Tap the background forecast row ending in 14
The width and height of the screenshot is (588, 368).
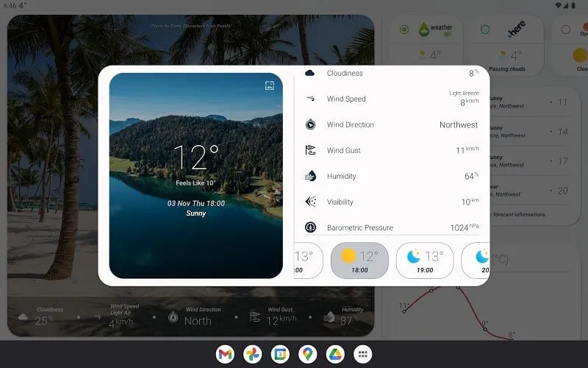(x=528, y=132)
